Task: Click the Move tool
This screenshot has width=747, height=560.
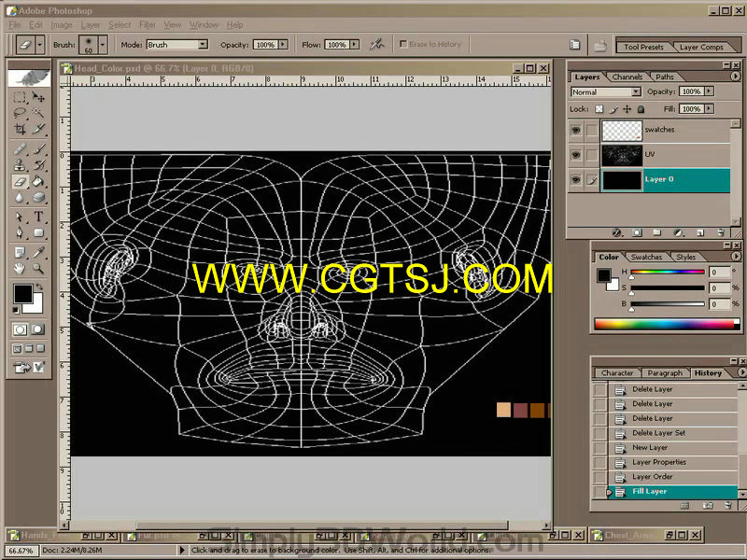Action: (x=38, y=98)
